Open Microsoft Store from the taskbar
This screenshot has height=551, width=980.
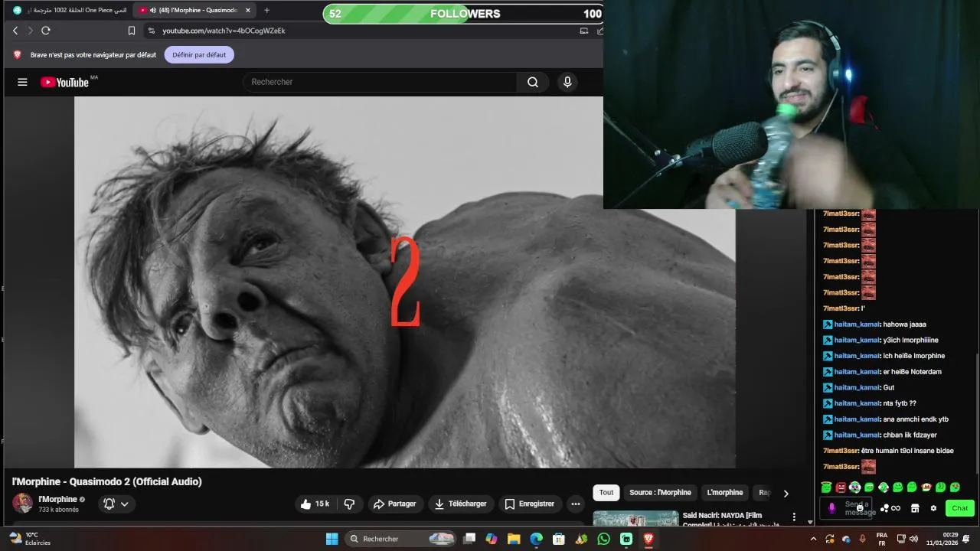[x=559, y=539]
